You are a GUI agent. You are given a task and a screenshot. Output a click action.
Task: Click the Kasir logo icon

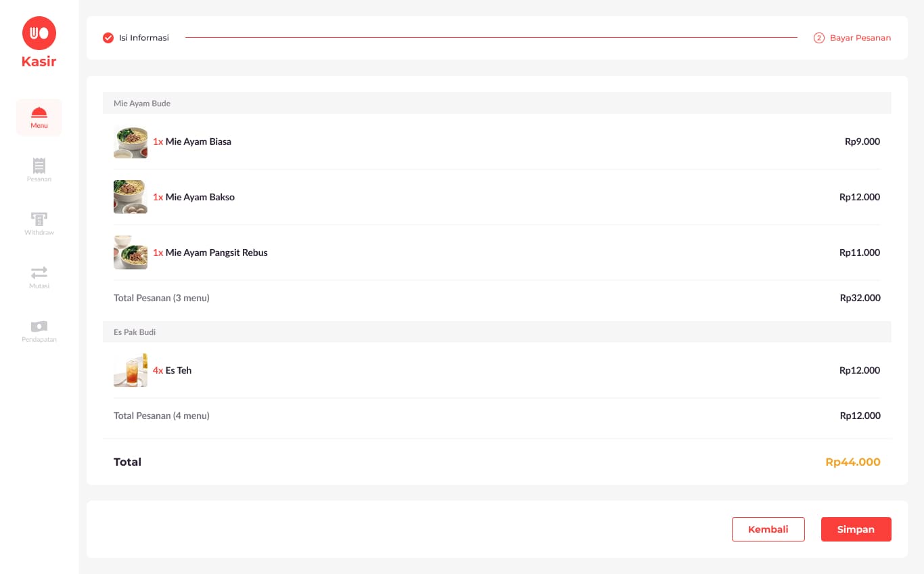pyautogui.click(x=39, y=33)
